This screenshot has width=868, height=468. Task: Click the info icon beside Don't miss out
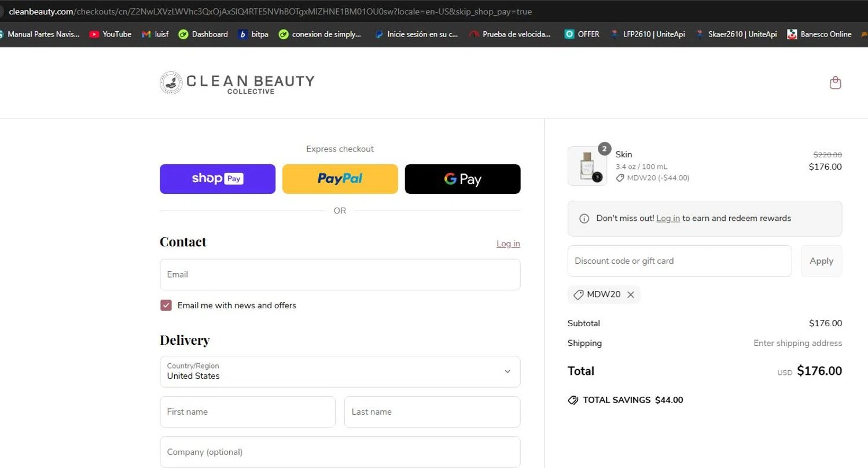(x=584, y=219)
